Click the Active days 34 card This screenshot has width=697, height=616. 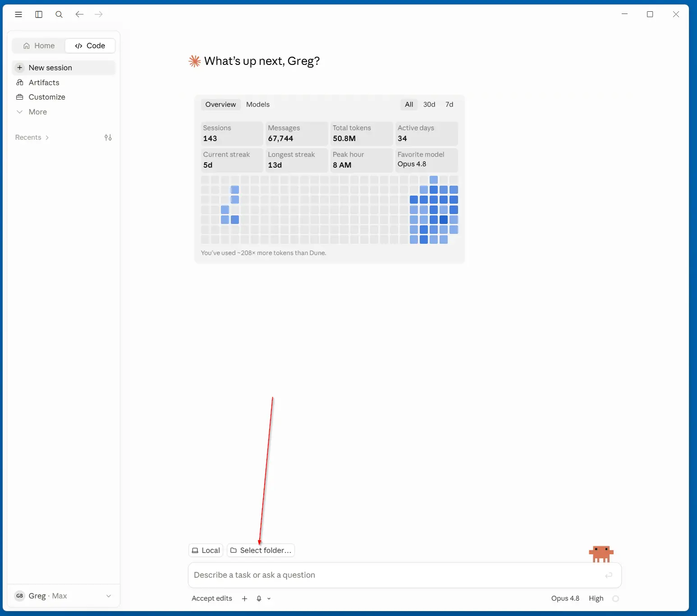426,133
